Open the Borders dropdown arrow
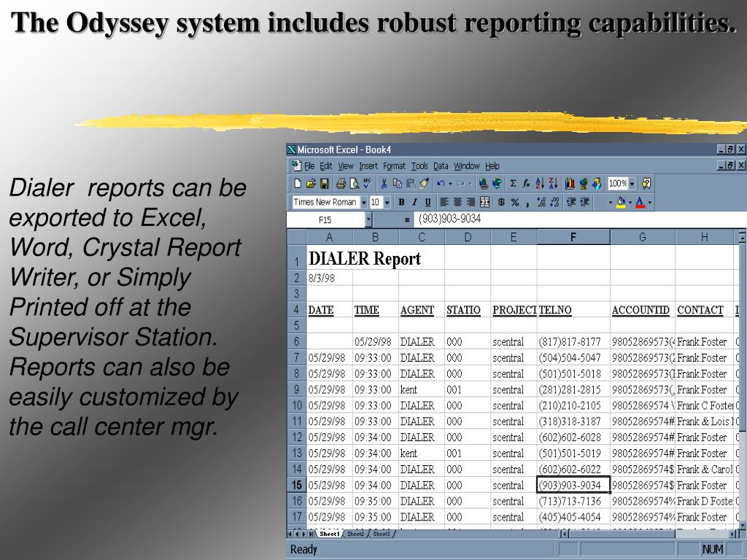 611,203
